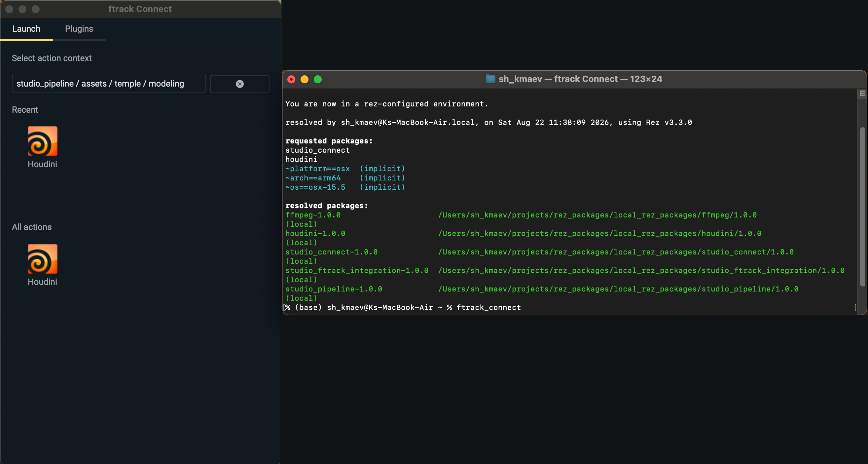Click 'houdini-1.0.0' in resolved packages
The width and height of the screenshot is (868, 464).
pyautogui.click(x=315, y=234)
